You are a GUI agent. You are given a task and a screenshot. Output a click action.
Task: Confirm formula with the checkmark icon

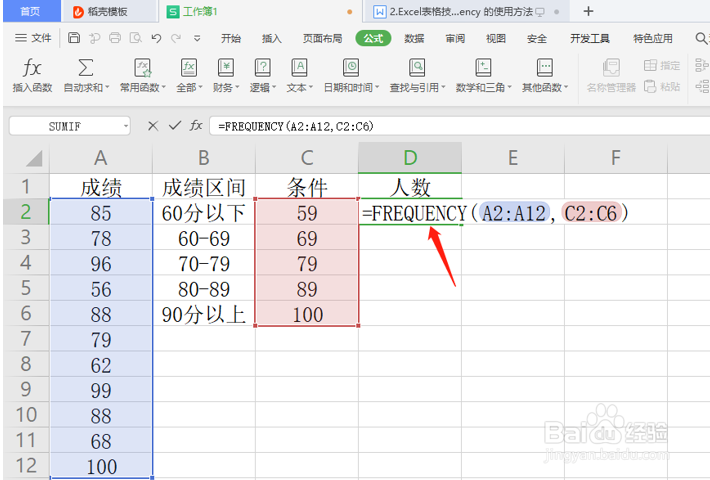coord(175,125)
